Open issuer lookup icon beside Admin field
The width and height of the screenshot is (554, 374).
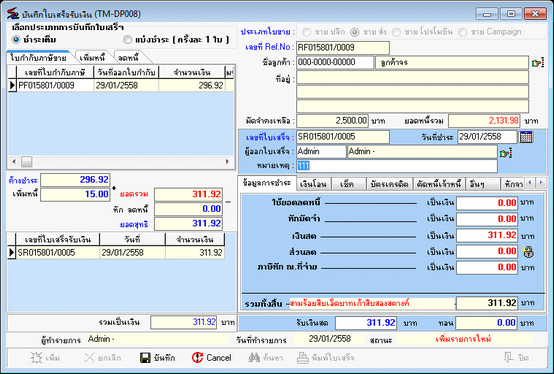pyautogui.click(x=506, y=153)
